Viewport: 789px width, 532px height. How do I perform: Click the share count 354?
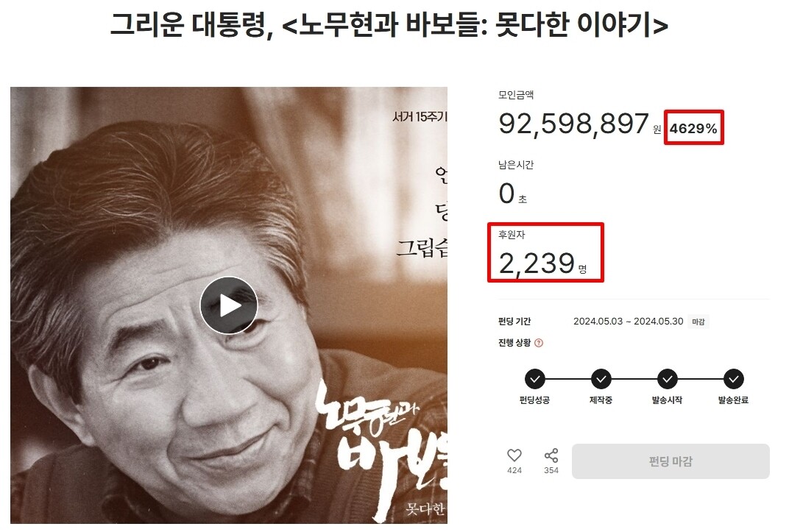[551, 470]
